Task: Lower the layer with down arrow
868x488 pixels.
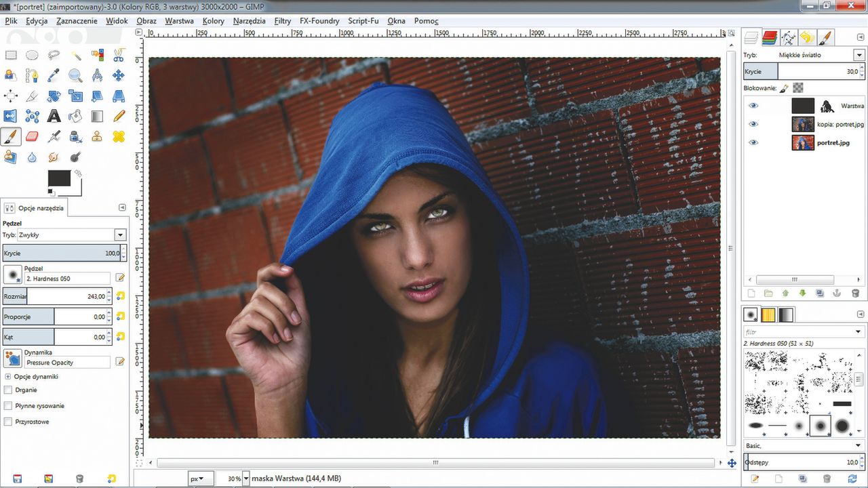Action: pyautogui.click(x=803, y=293)
